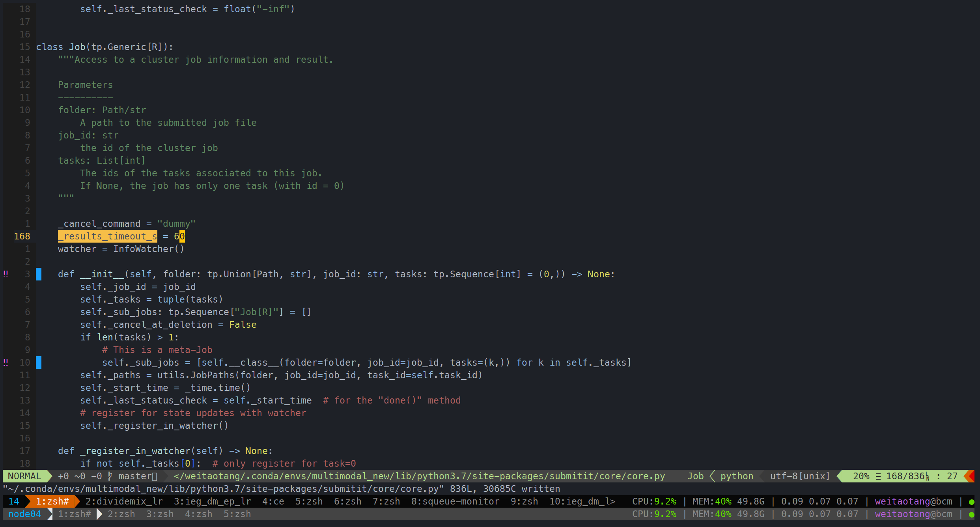Screen dimensions: 980x527
Task: Click weitaotang@bcm in upper tmux bar
Action: 914,501
